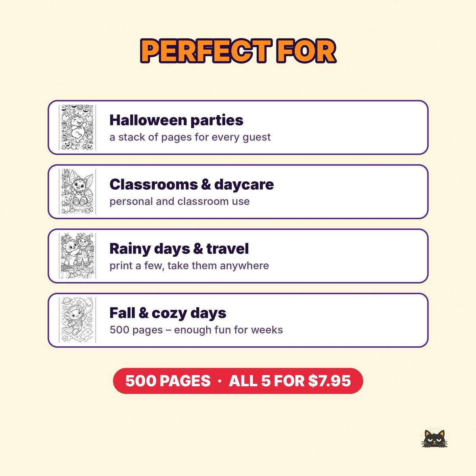Click the Classrooms & daycare title text
This screenshot has width=476, height=476.
click(192, 184)
